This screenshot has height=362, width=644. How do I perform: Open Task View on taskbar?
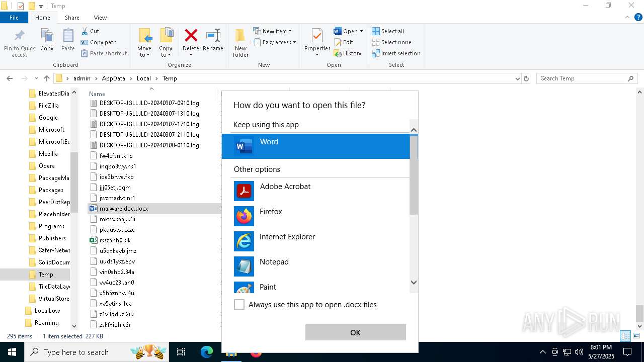click(181, 352)
